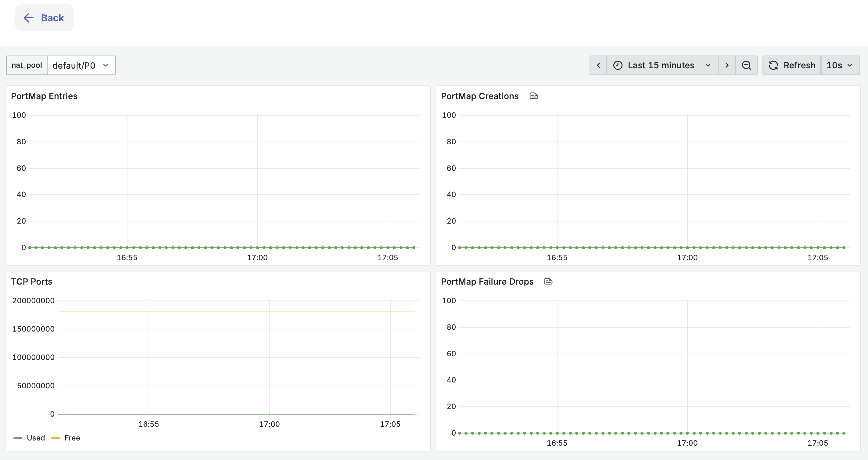The image size is (868, 460).
Task: Click the Refresh dashboard button
Action: click(792, 65)
